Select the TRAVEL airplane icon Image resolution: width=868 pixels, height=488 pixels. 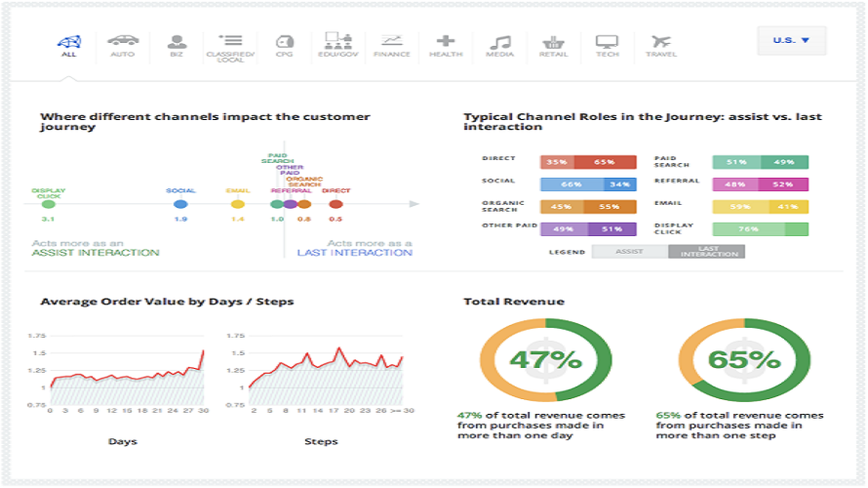coord(661,42)
